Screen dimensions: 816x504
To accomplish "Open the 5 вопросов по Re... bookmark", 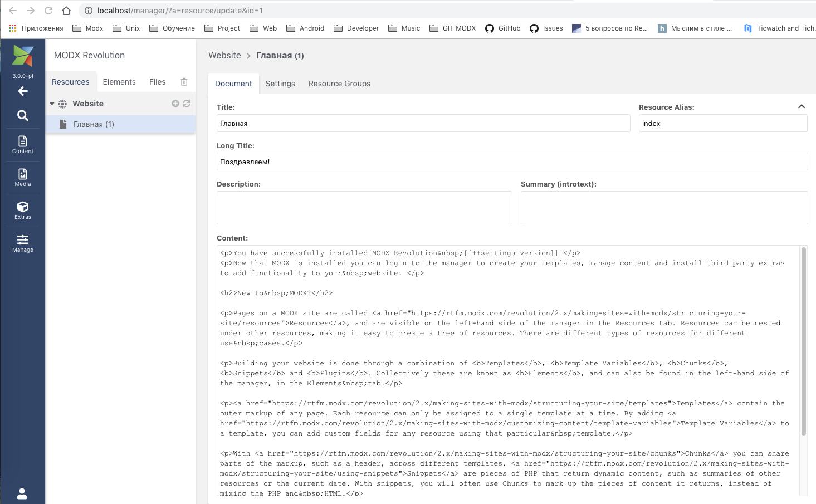I will tap(610, 28).
